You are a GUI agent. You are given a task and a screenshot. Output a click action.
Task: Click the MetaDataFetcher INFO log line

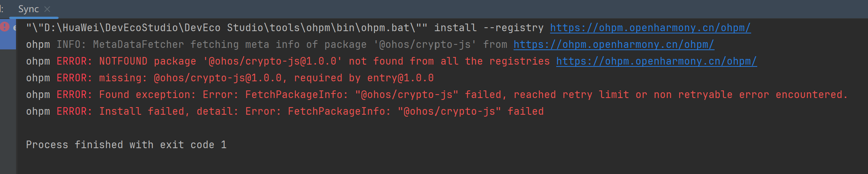point(370,44)
